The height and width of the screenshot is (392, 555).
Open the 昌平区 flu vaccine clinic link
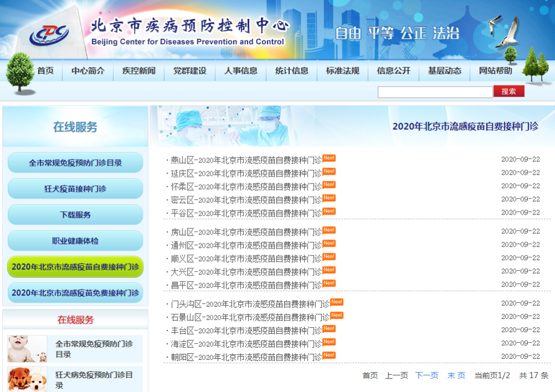point(246,285)
